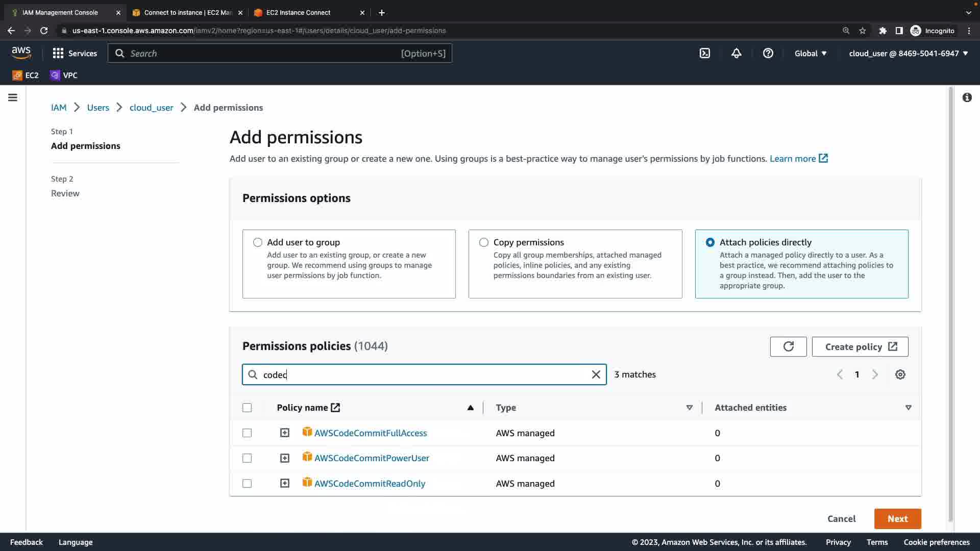Screen dimensions: 980x551
Task: Expand AWSCodeCommitPowerUser policy details
Action: [285, 458]
